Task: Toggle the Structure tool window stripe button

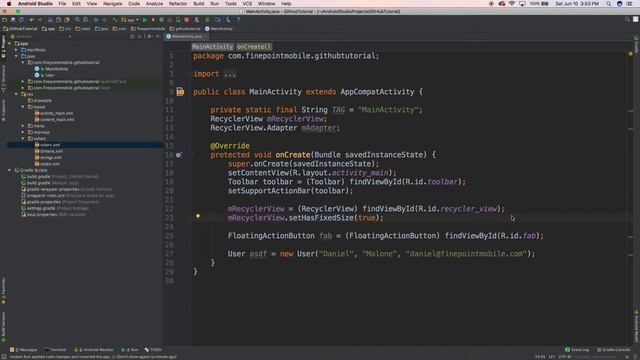Action: [3, 78]
